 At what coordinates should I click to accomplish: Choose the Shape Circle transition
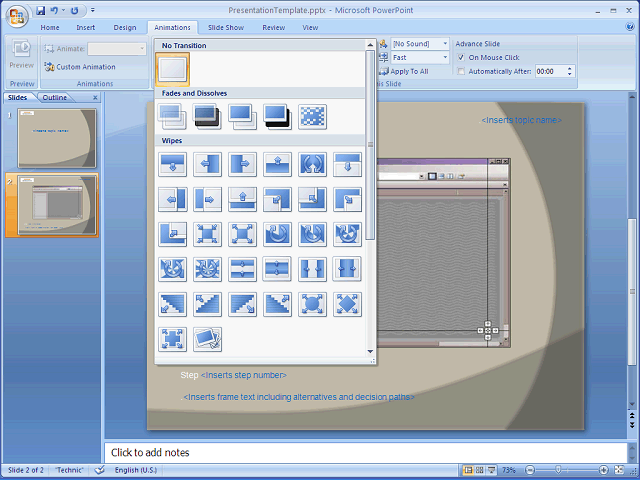click(x=312, y=304)
